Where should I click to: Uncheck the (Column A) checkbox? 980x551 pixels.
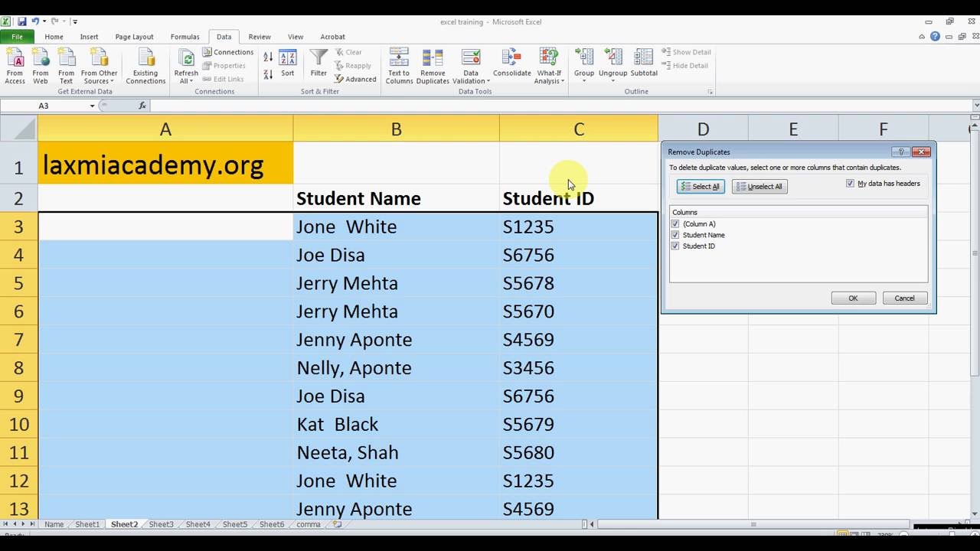click(675, 224)
